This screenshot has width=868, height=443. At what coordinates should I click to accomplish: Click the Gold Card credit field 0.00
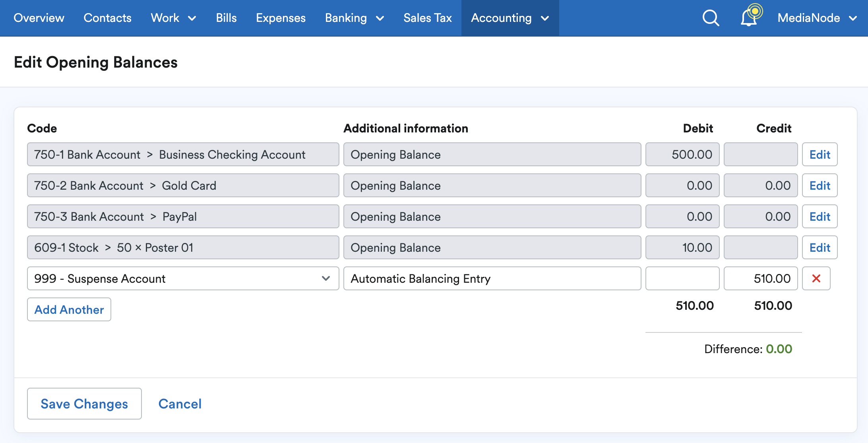pyautogui.click(x=761, y=185)
